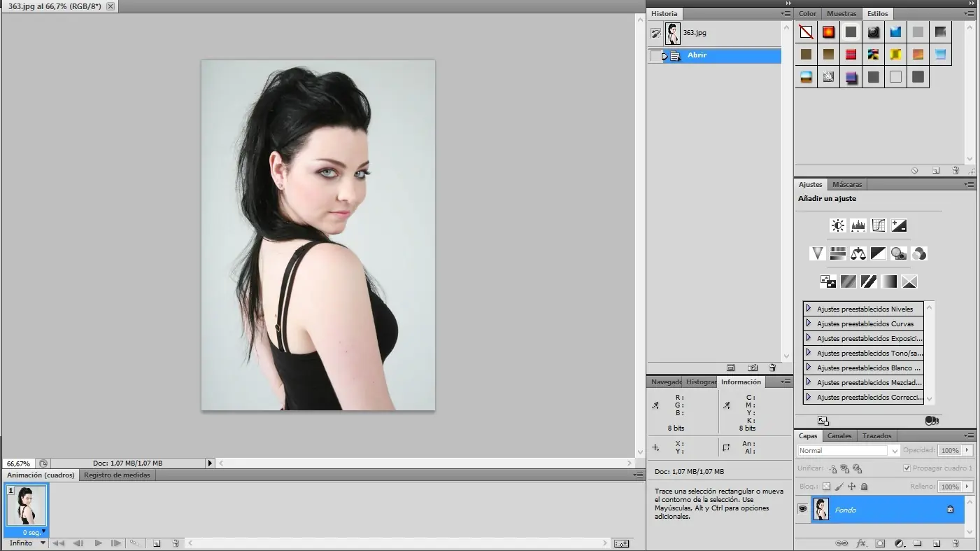Switch to the Canales tab
This screenshot has width=980, height=551.
(839, 436)
